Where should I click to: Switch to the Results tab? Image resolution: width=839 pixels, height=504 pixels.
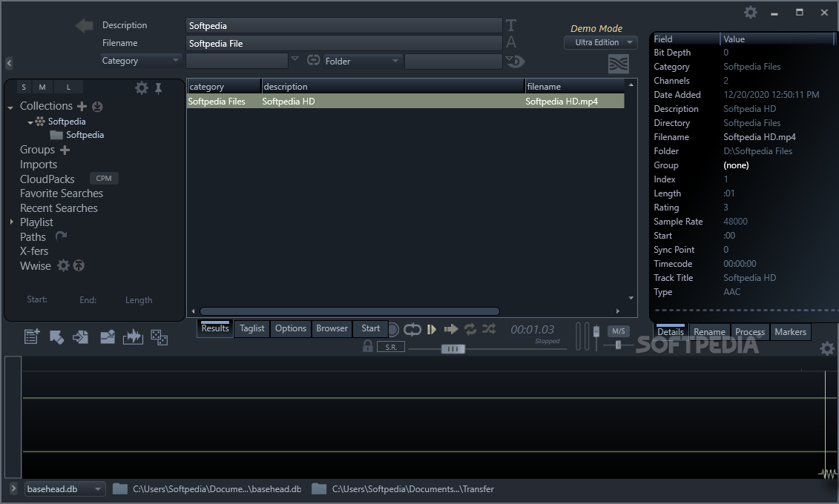coord(215,328)
